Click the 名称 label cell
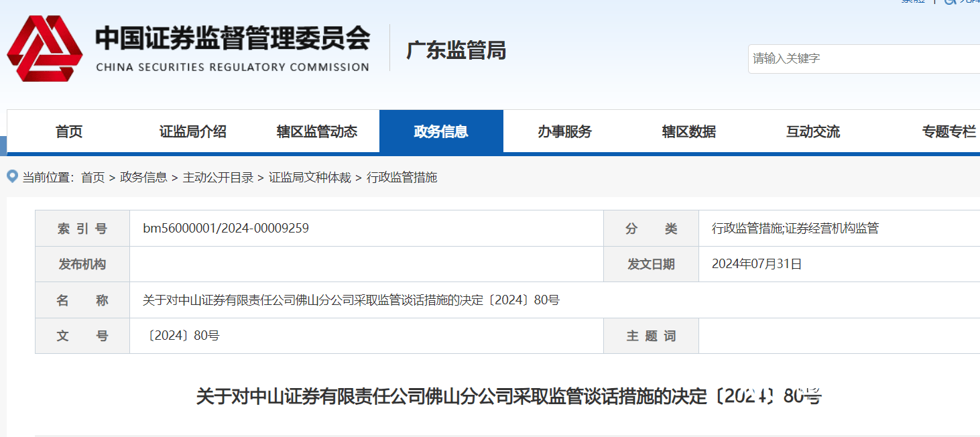Viewport: 980px width, 437px height. click(82, 300)
